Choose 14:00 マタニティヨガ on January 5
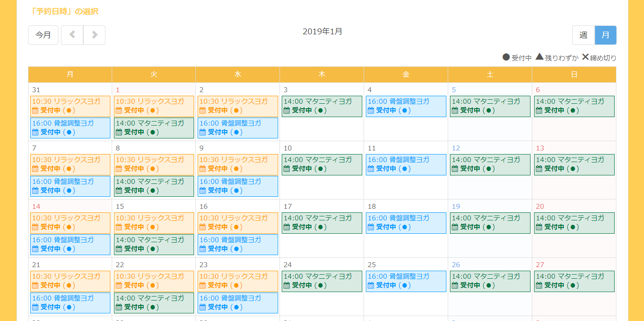 490,106
